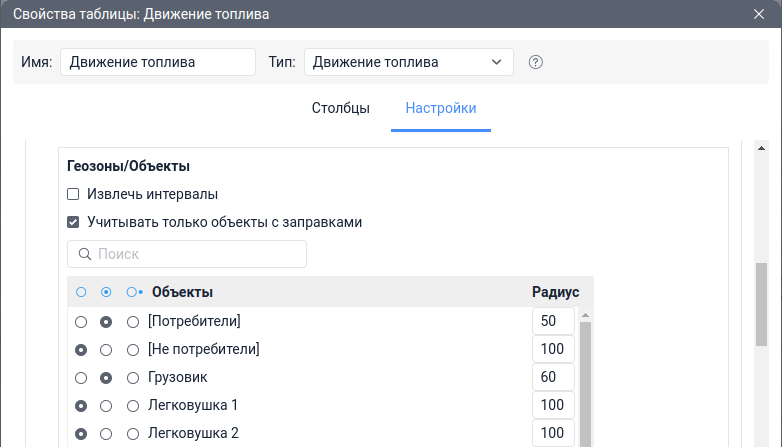The height and width of the screenshot is (447, 782).
Task: Click the settings panel scroll-up arrow
Action: (761, 149)
